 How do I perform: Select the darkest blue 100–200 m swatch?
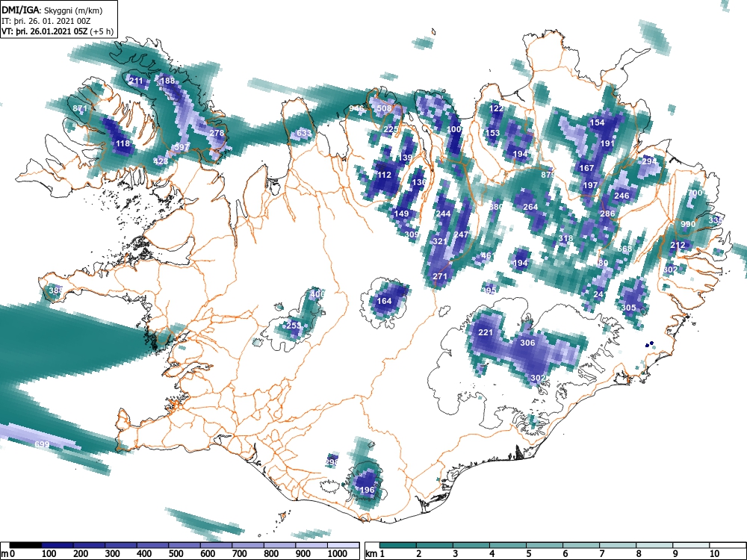pos(58,545)
